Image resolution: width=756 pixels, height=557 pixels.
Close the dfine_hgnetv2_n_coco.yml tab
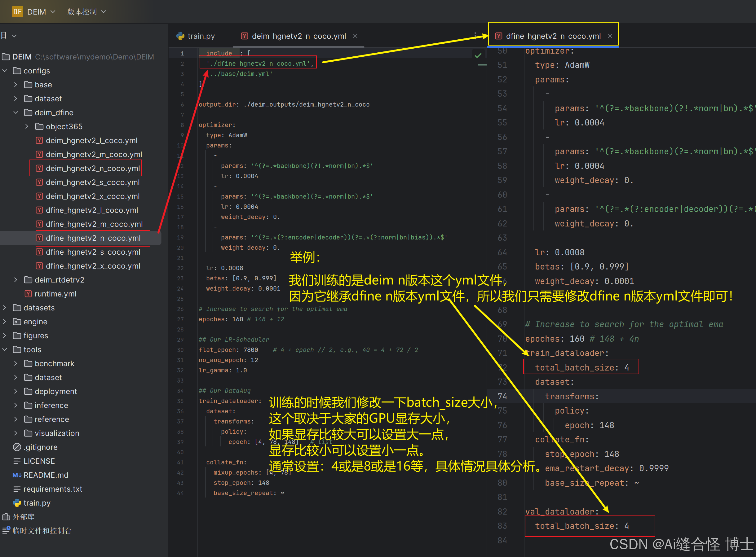point(610,36)
